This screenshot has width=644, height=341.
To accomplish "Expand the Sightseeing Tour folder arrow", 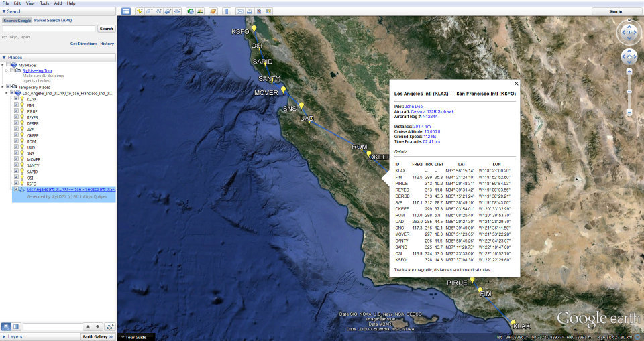I will tap(6, 70).
